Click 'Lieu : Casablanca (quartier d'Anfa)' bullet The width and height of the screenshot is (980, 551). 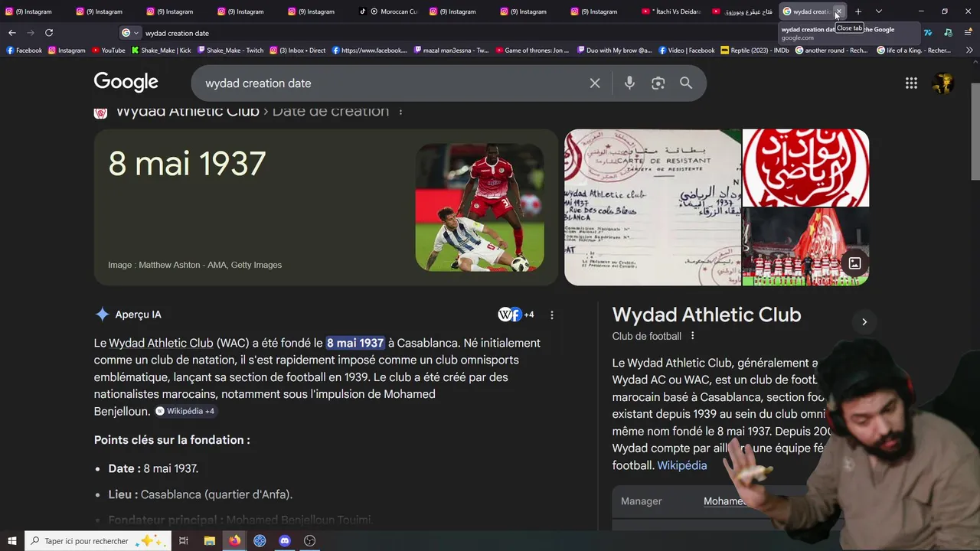click(x=201, y=494)
